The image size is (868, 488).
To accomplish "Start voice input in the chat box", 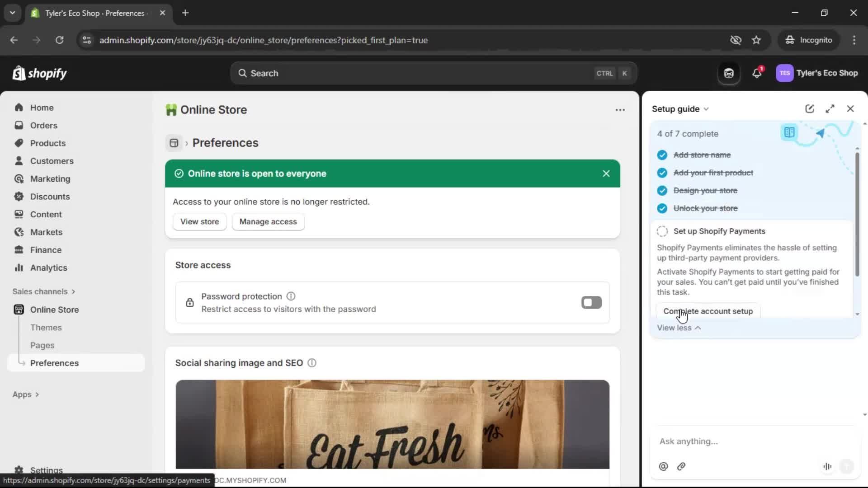I will tap(827, 466).
